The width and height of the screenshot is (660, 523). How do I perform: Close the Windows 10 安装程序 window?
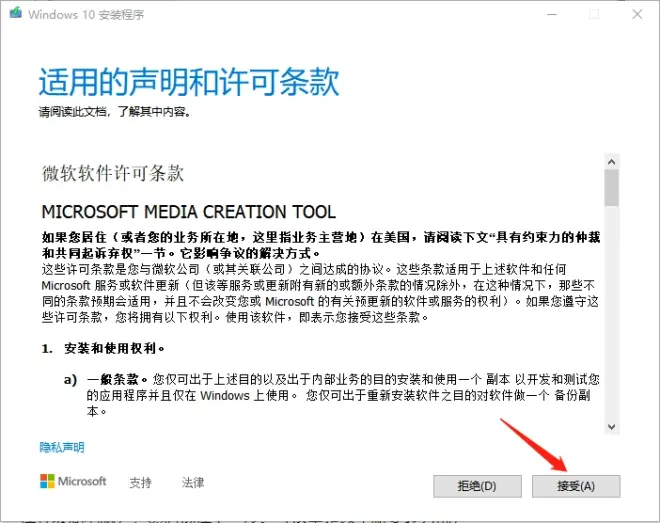[637, 14]
